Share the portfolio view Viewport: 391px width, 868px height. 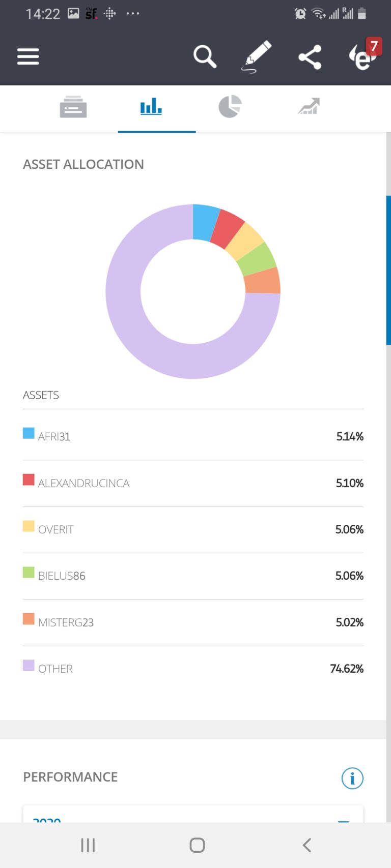[x=310, y=56]
